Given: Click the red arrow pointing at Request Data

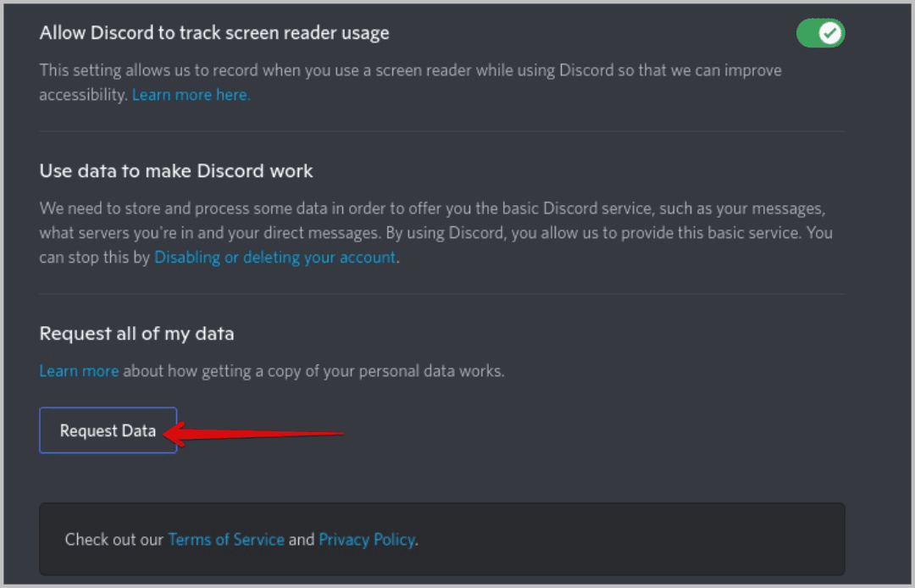Looking at the screenshot, I should click(254, 434).
